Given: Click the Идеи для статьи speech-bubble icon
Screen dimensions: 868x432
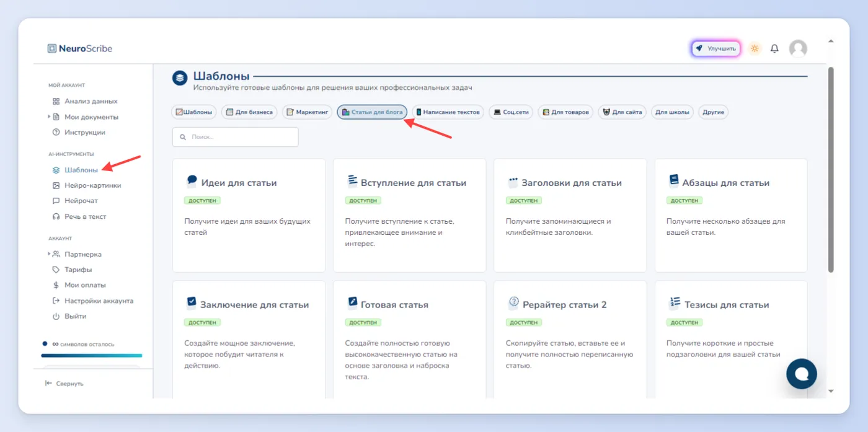Looking at the screenshot, I should pyautogui.click(x=192, y=181).
